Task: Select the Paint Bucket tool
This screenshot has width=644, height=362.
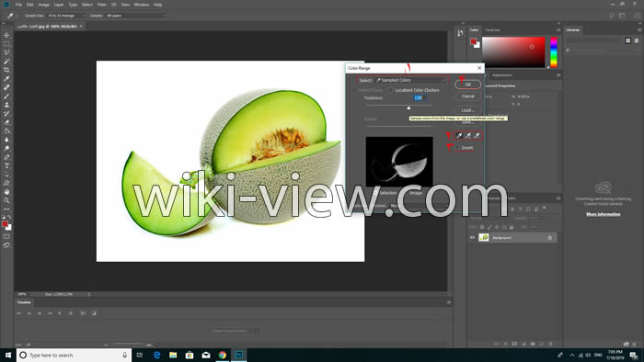Action: pos(6,130)
